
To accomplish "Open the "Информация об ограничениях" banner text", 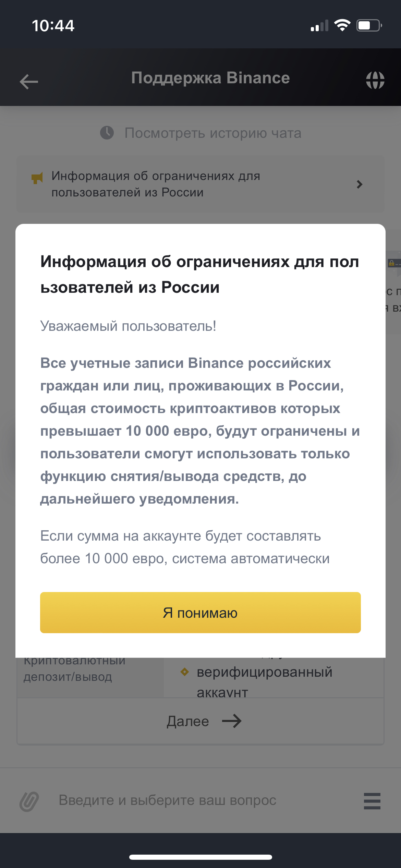I will coord(156,184).
